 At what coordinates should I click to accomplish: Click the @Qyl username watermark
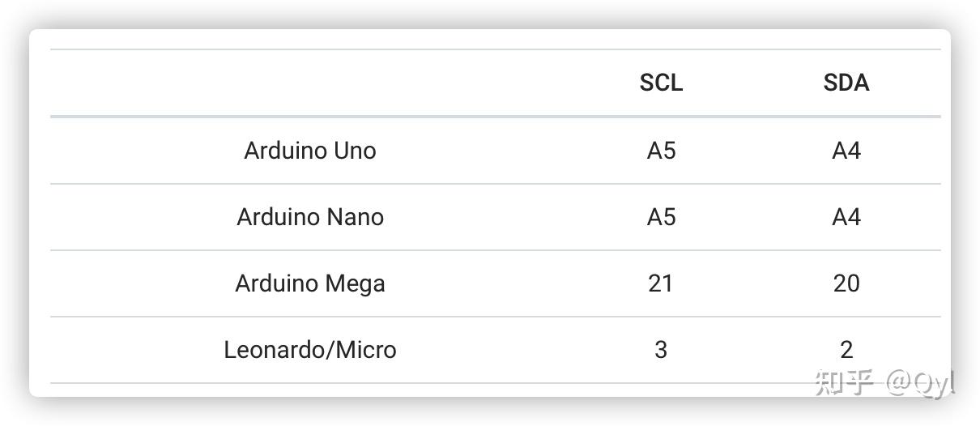click(920, 382)
